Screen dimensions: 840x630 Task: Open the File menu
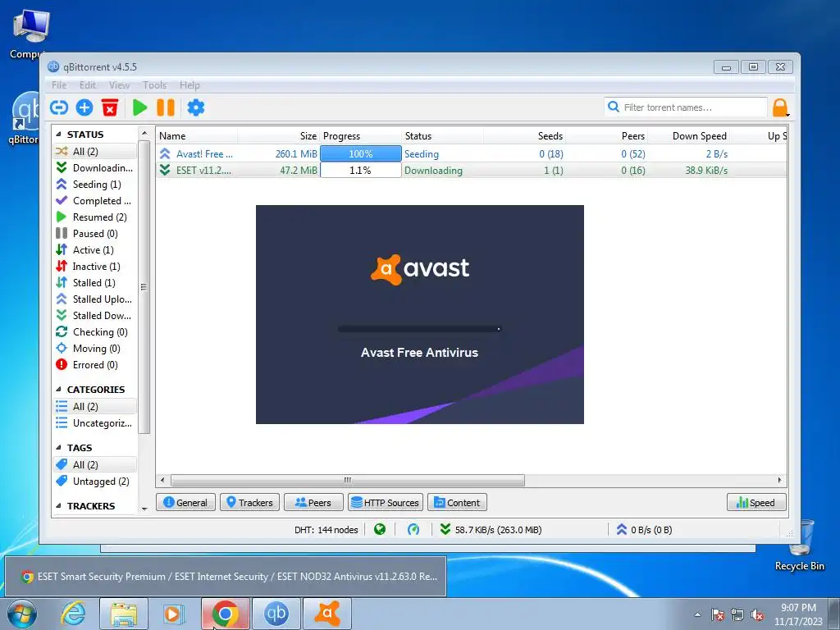[59, 85]
